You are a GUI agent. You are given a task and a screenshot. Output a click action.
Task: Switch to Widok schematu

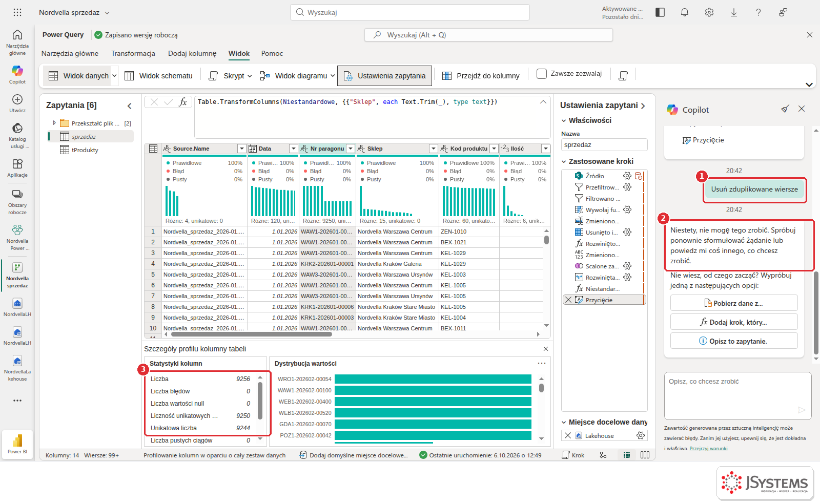click(158, 76)
